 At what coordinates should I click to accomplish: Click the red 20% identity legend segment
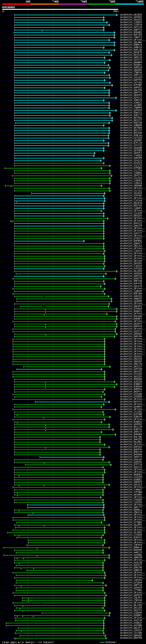(16, 4)
